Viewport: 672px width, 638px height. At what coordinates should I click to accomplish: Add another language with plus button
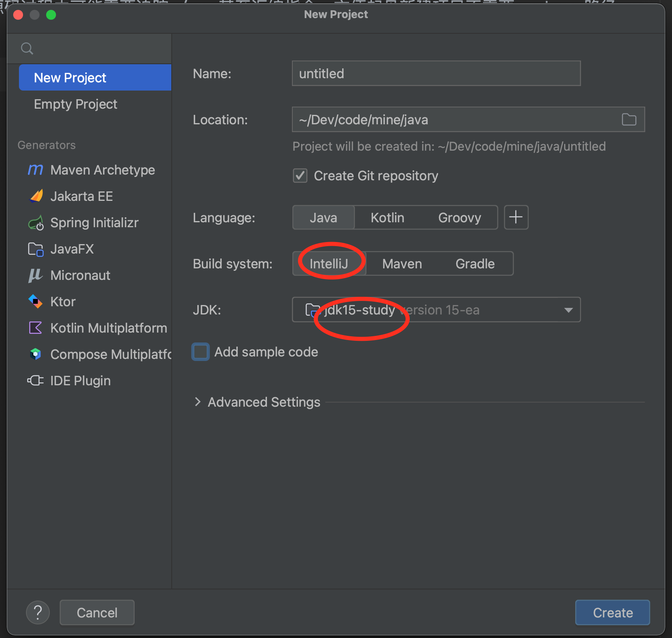click(x=516, y=217)
